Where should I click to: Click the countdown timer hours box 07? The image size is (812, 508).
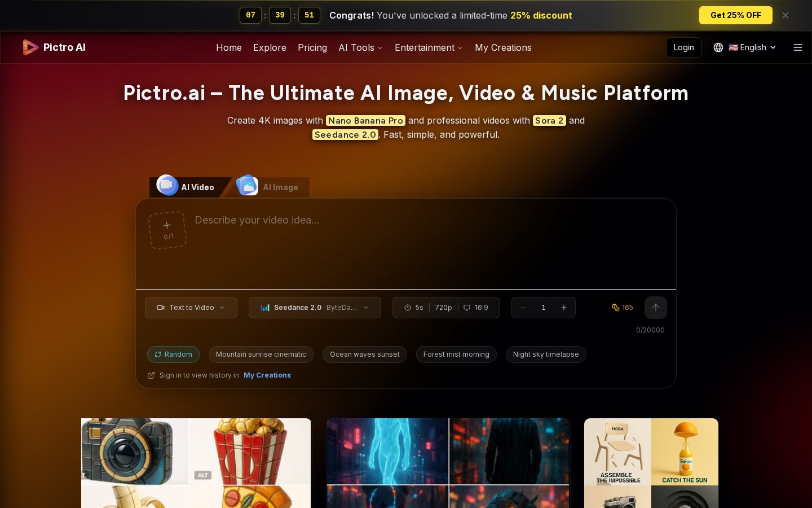[250, 15]
